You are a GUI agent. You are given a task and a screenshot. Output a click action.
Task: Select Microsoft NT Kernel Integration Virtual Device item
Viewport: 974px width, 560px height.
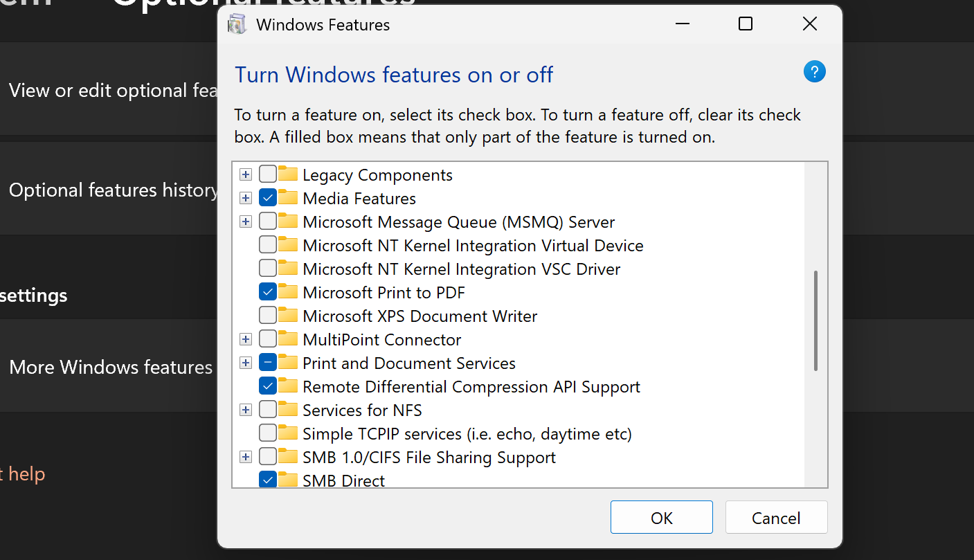click(473, 246)
